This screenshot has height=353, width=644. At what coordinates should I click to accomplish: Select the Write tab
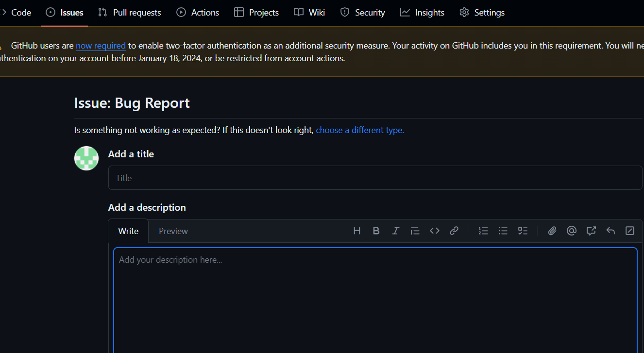128,231
